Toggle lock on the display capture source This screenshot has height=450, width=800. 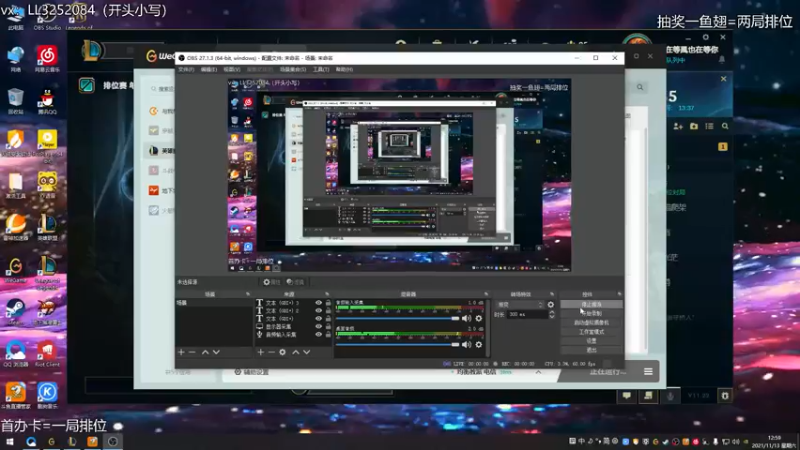click(328, 327)
